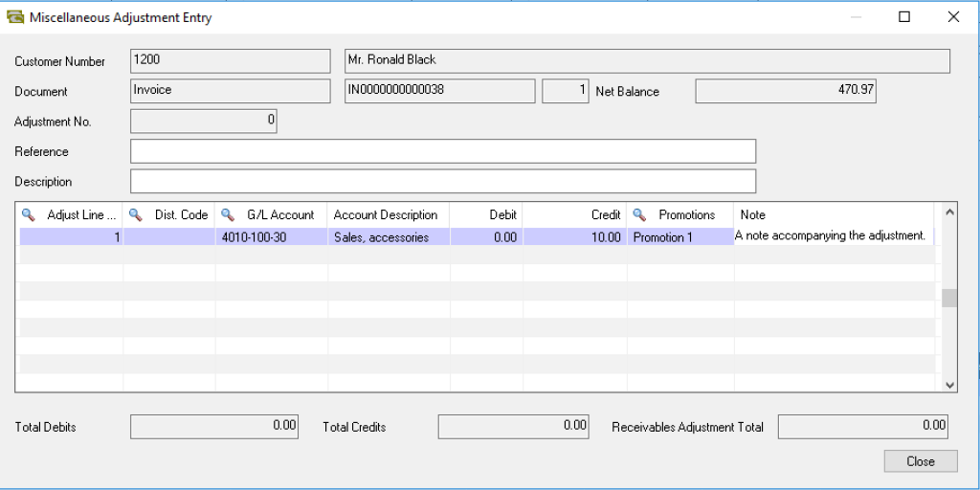Select G/L account cell 4010-100-30

point(271,237)
